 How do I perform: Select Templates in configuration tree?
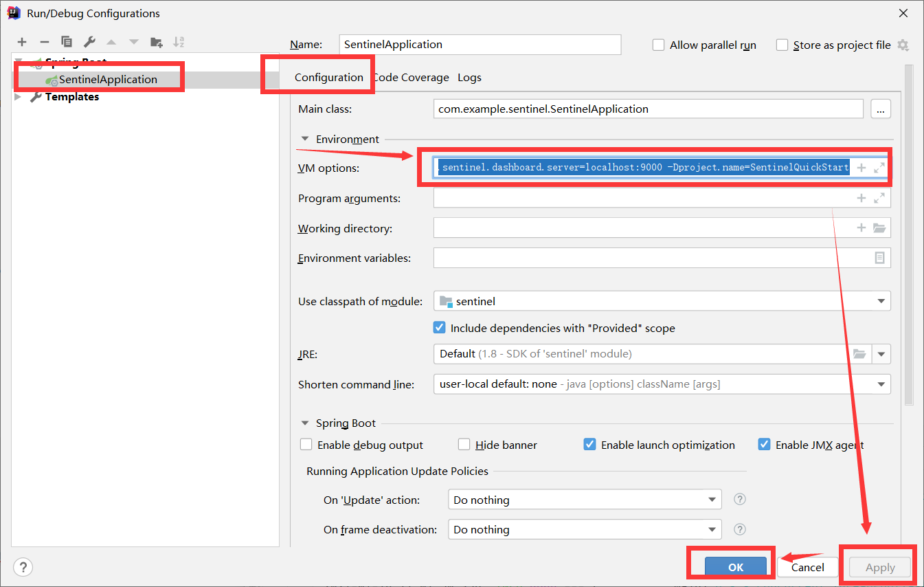[72, 97]
